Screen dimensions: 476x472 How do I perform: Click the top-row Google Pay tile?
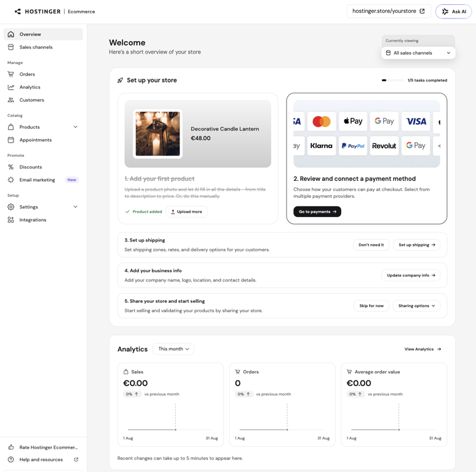point(384,121)
